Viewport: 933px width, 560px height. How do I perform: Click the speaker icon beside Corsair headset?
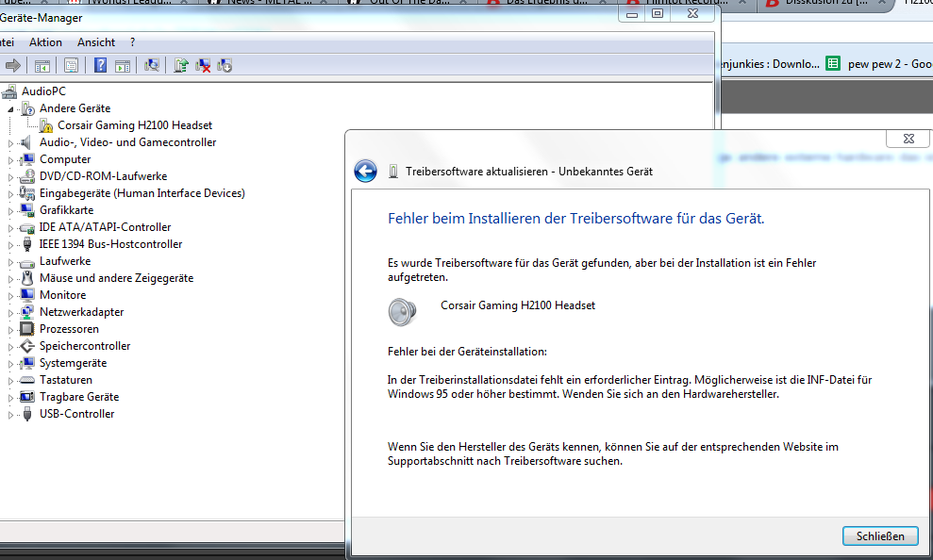coord(402,311)
